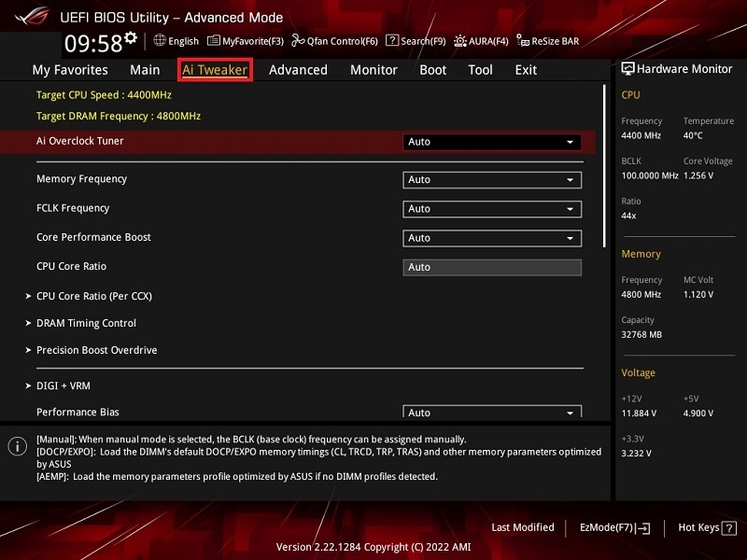Click the CPU Core Ratio input field

click(x=492, y=267)
